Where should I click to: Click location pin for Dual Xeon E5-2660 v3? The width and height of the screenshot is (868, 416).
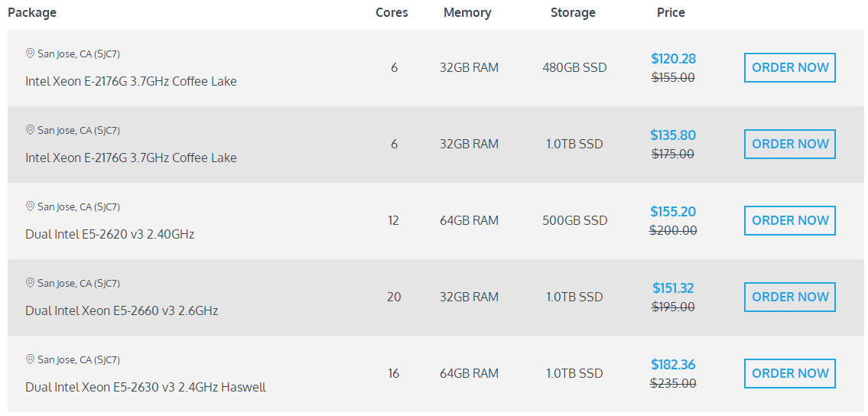31,283
